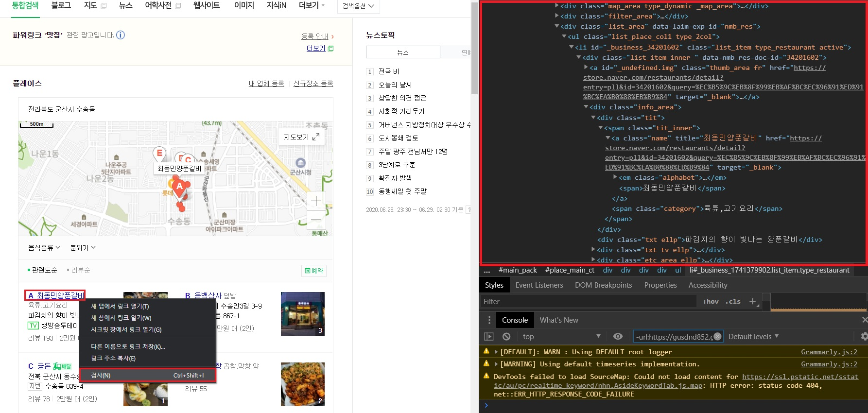Show the console sidebar panel

(x=489, y=337)
